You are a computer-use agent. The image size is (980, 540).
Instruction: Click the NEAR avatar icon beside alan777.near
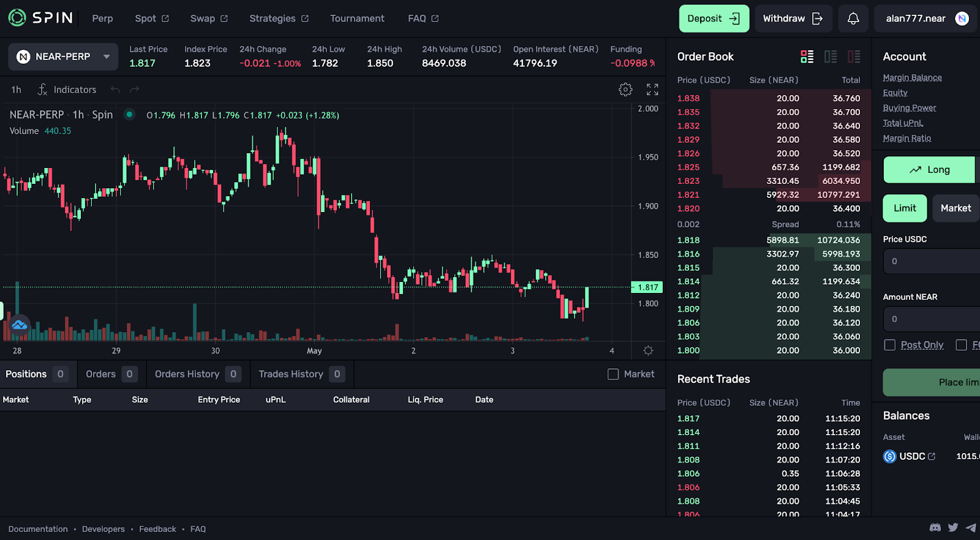pos(962,18)
